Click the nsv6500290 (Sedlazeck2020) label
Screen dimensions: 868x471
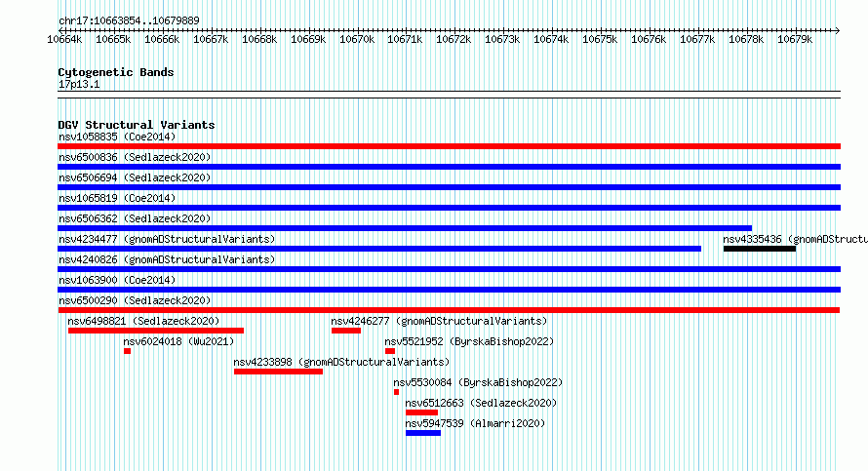135,300
